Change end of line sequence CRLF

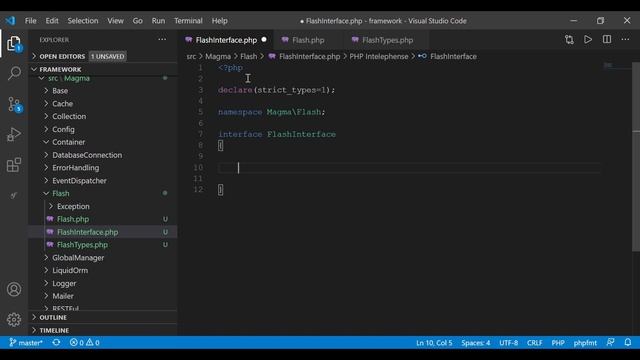click(534, 343)
